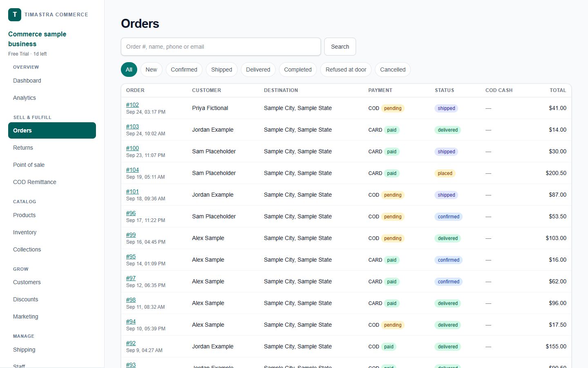Open order #95 link
The image size is (588, 368).
(131, 256)
